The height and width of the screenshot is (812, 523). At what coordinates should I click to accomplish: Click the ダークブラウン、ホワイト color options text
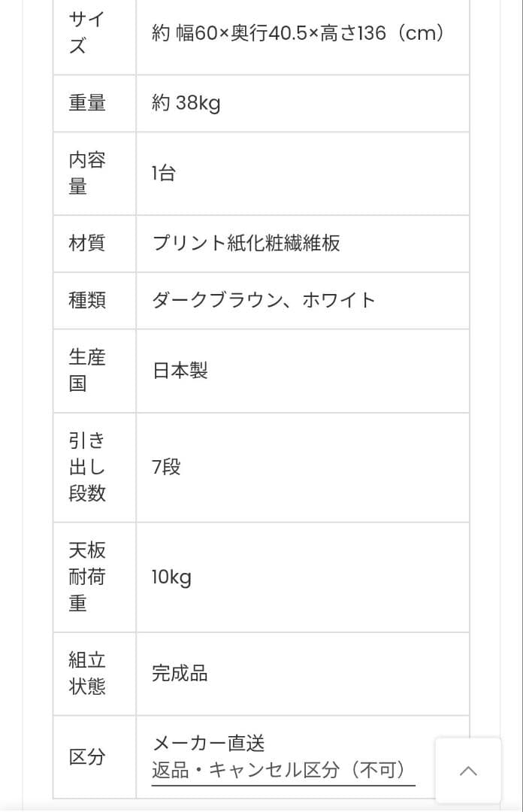tap(265, 300)
